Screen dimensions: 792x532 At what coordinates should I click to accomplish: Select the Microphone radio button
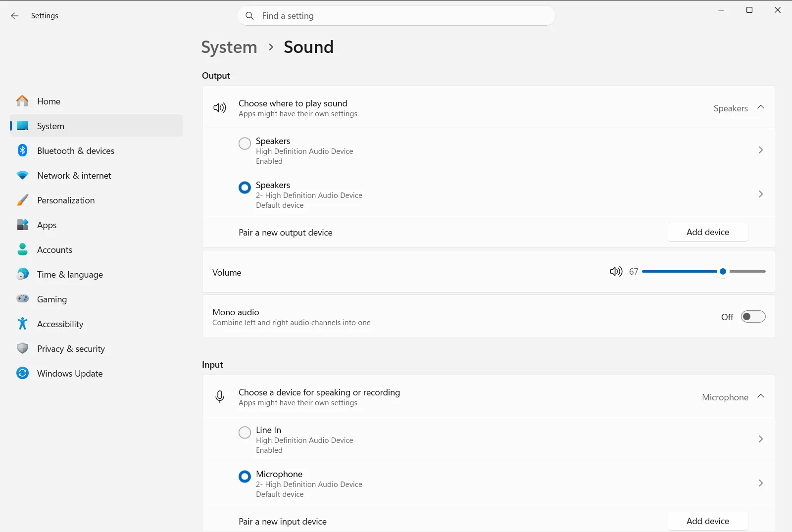(x=245, y=477)
